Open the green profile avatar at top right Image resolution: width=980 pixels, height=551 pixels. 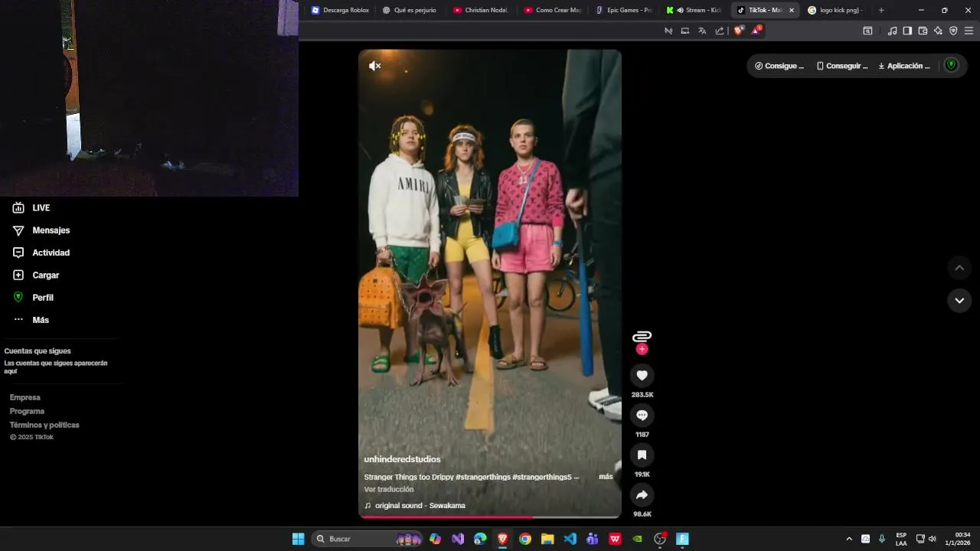(952, 65)
